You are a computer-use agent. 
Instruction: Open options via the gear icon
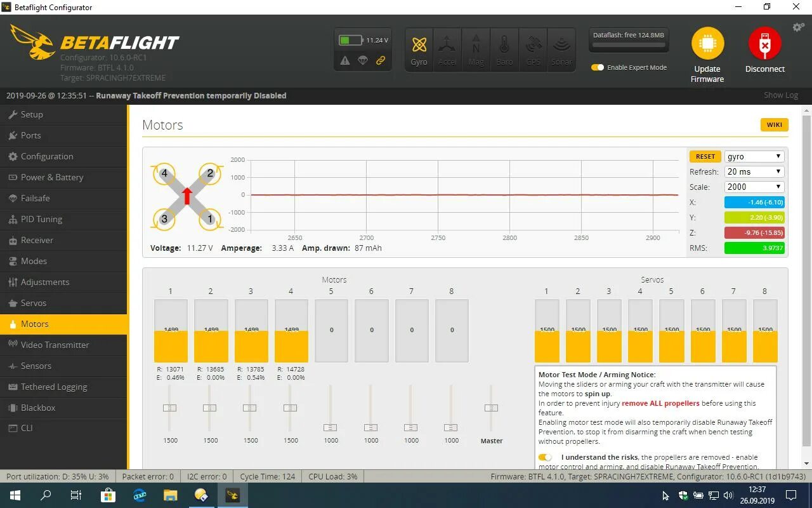[799, 27]
